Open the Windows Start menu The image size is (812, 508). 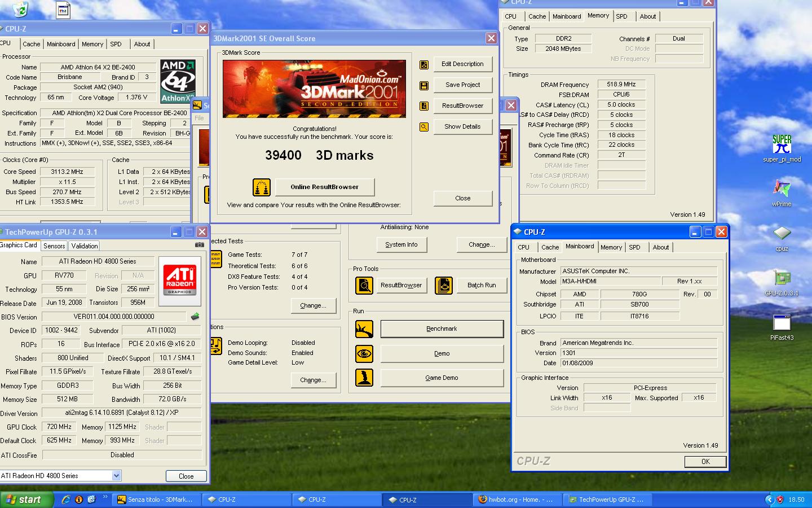click(x=27, y=500)
